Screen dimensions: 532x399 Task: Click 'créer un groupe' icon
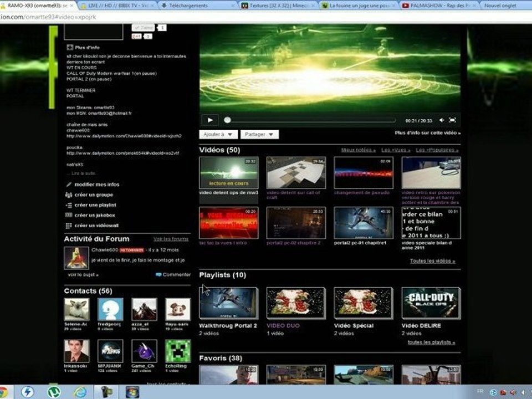(69, 195)
